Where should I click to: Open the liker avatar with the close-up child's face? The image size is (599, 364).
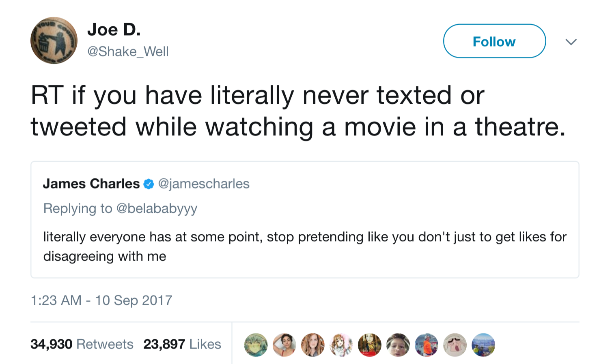(x=398, y=345)
